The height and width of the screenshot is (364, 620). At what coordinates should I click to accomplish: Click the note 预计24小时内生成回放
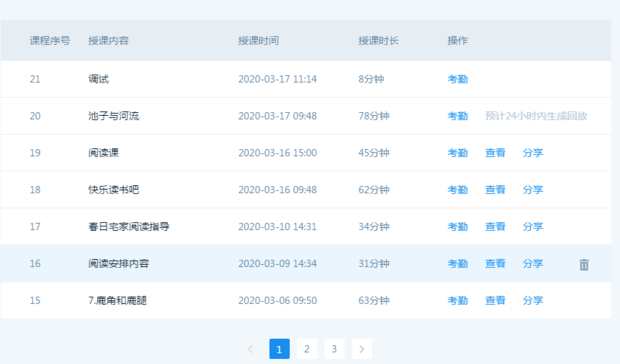point(536,116)
